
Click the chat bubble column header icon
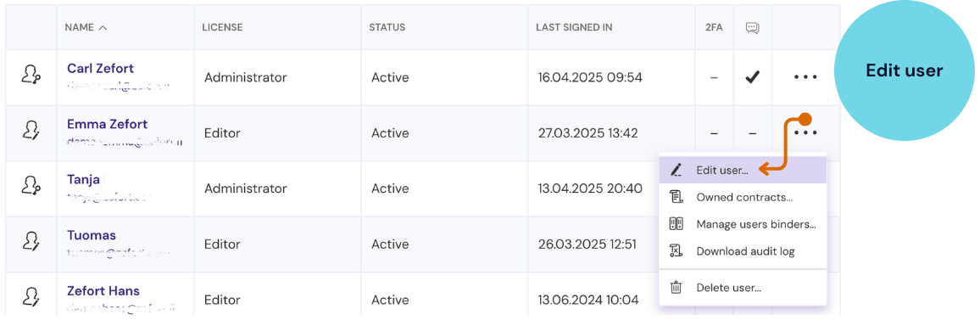[753, 27]
